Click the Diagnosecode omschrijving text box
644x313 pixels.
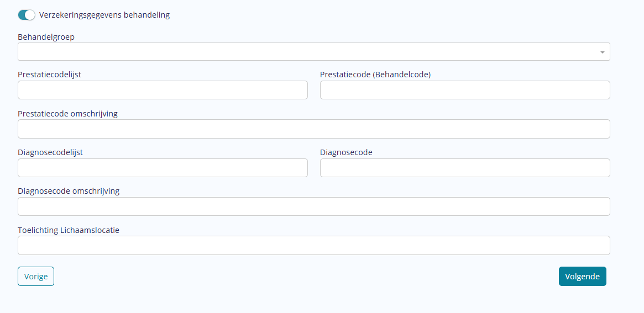tap(313, 206)
